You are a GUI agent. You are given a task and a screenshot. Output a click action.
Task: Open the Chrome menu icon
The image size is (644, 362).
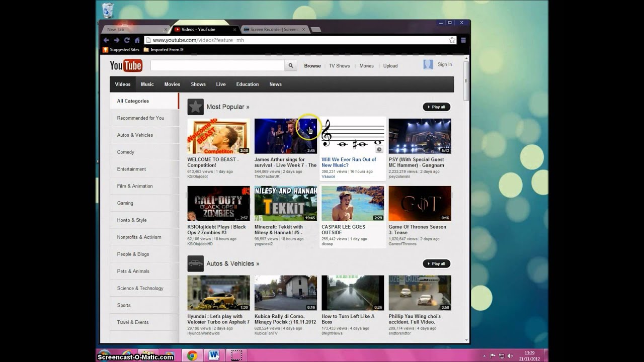coord(463,40)
